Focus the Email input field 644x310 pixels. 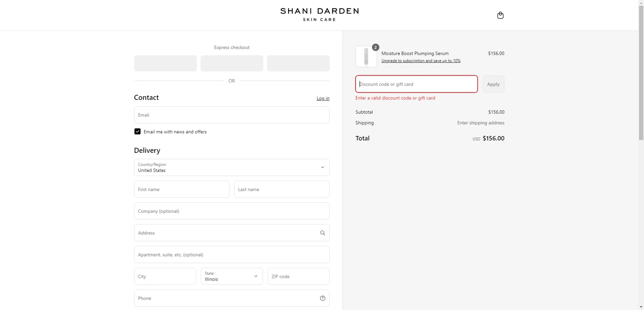[x=232, y=115]
